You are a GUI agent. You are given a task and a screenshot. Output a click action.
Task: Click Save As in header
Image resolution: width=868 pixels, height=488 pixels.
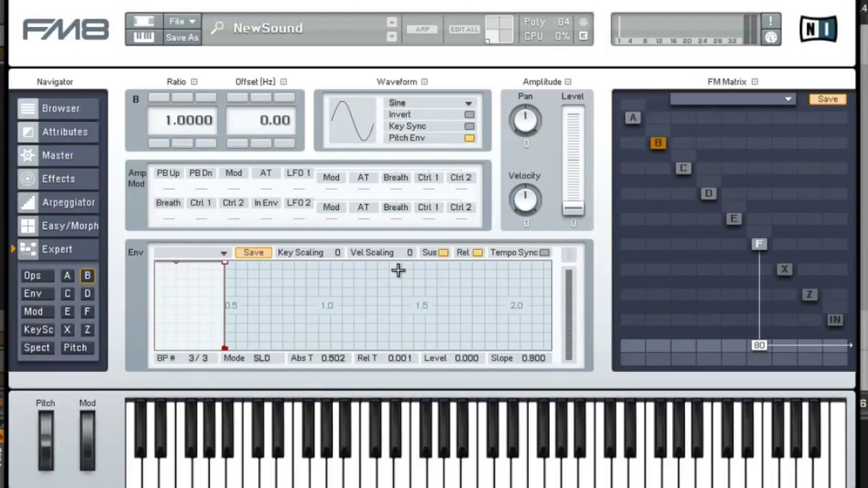[182, 37]
